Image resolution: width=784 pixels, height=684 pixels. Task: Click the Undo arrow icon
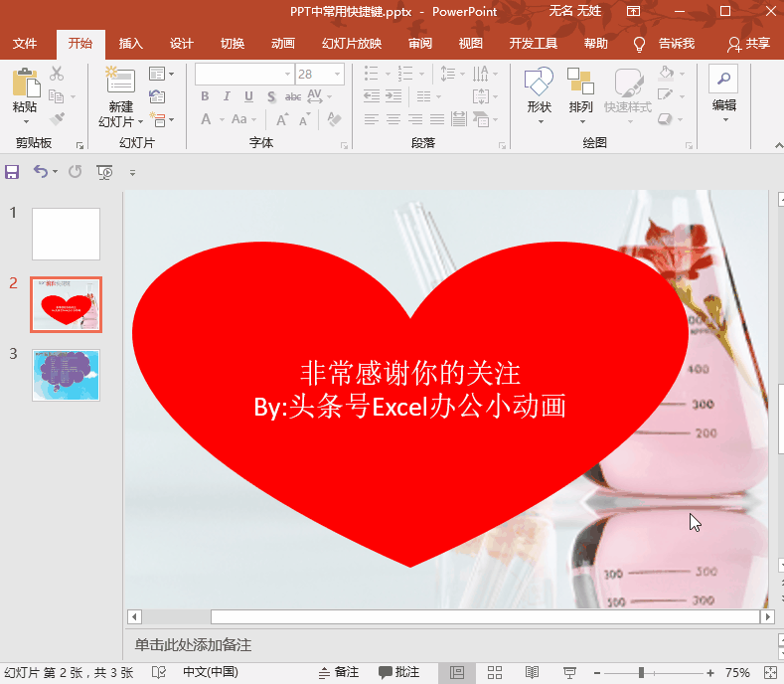pos(40,172)
